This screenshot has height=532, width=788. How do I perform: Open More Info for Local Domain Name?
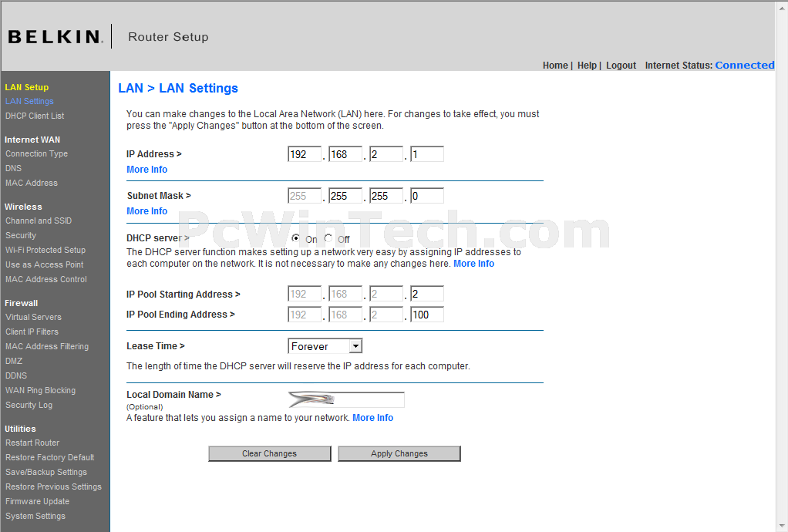[373, 417]
